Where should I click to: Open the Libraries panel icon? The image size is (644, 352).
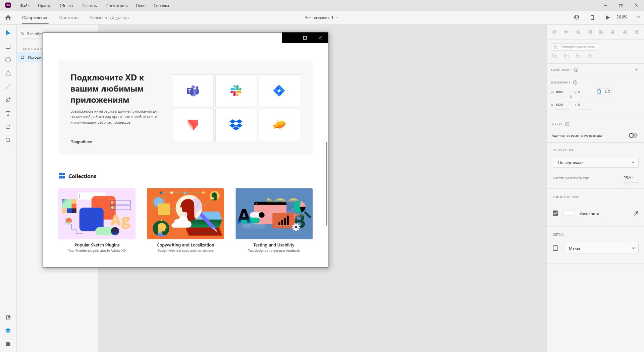point(8,317)
